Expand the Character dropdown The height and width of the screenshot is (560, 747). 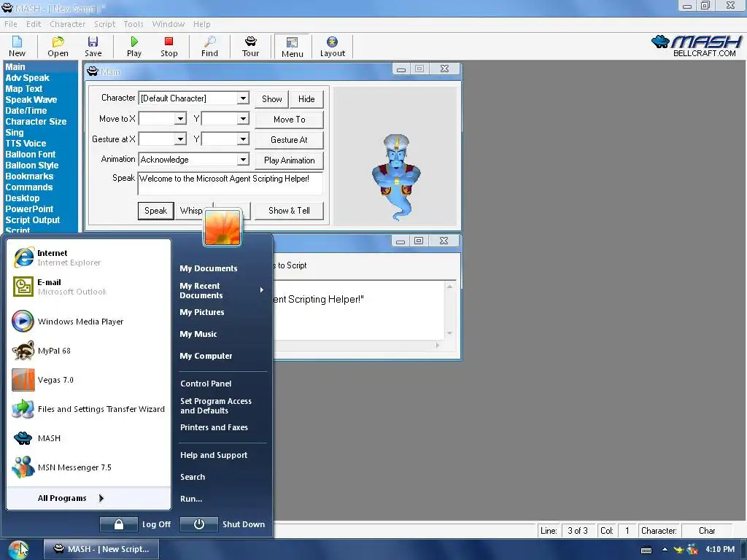(243, 98)
